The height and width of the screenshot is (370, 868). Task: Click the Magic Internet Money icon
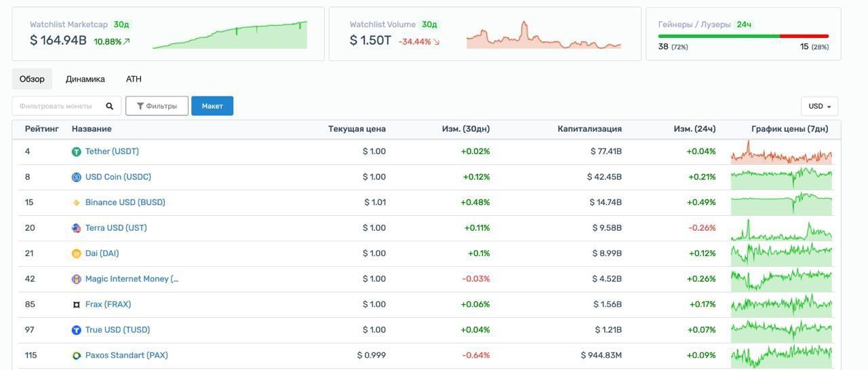click(x=77, y=279)
